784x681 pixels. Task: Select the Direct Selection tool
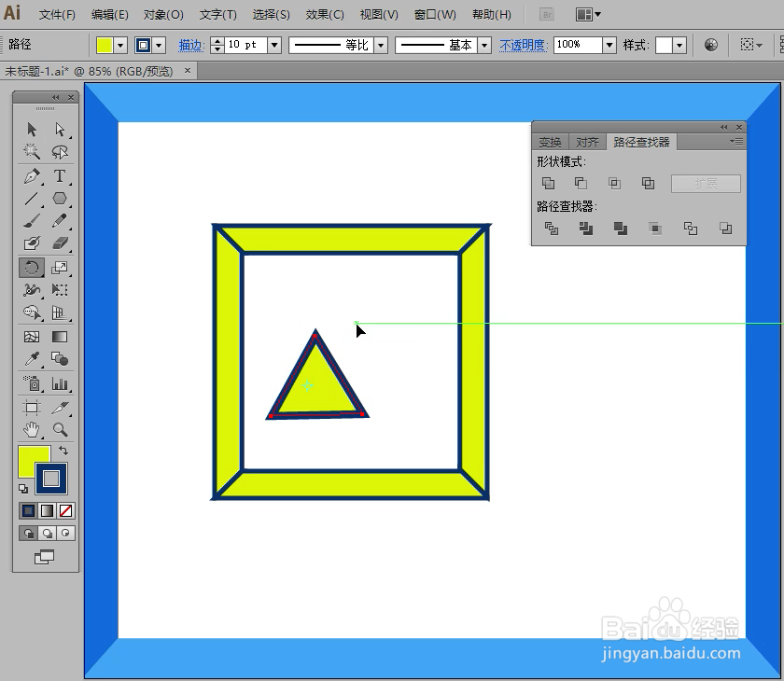coord(60,130)
